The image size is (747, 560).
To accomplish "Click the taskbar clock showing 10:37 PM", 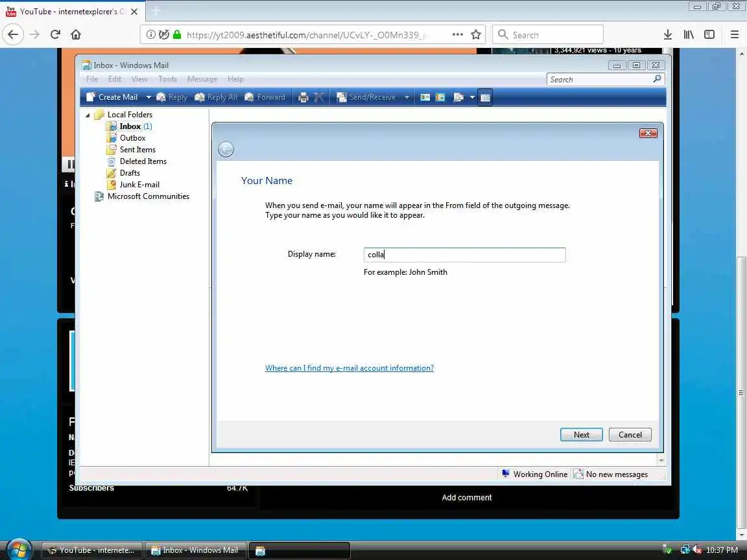I will tap(722, 550).
